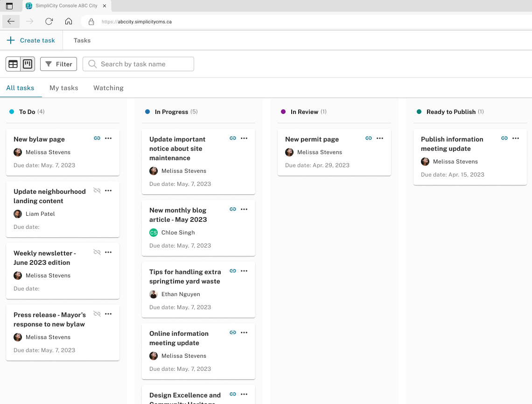532x404 pixels.
Task: Select the kanban board view icon
Action: tap(27, 64)
